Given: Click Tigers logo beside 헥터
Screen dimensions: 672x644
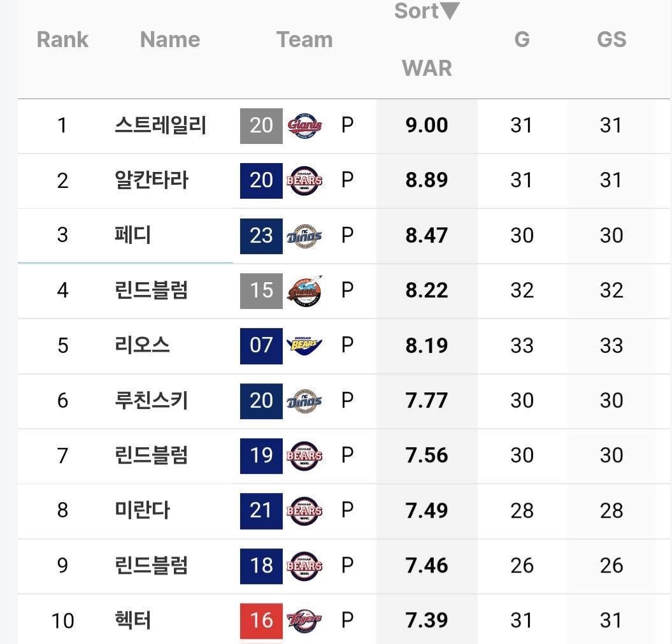Looking at the screenshot, I should tap(304, 620).
